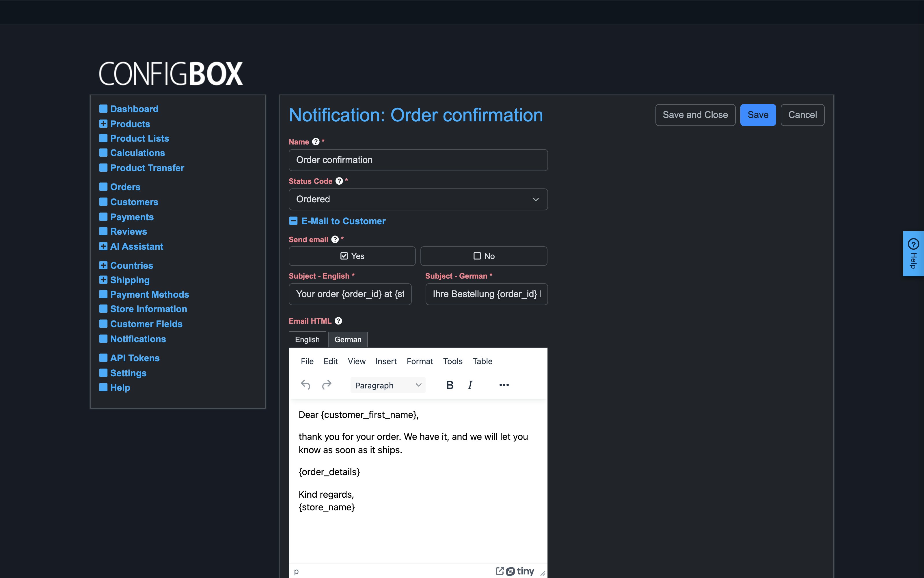Open the Paragraph format dropdown

click(x=388, y=385)
